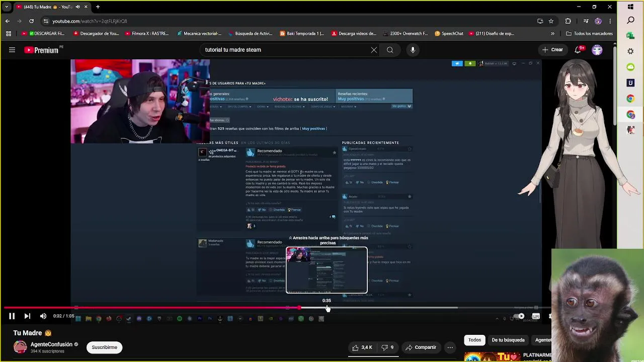The image size is (644, 362).
Task: Pause the YouTube video
Action: 12,316
